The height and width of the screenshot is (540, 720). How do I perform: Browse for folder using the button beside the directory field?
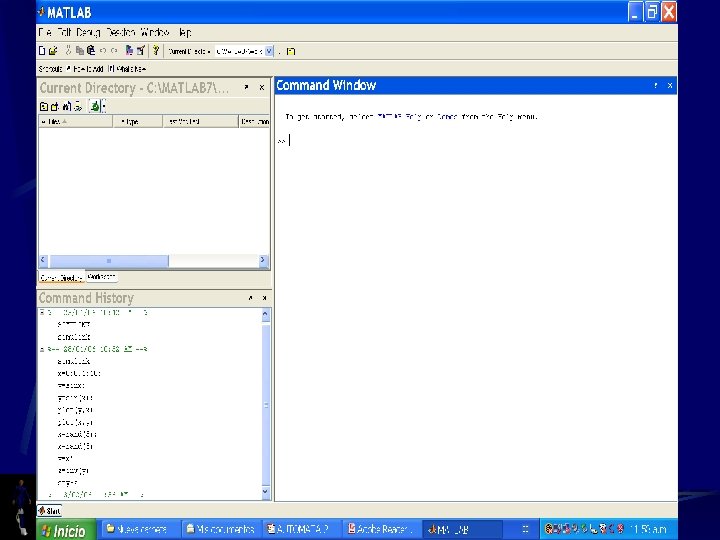click(x=280, y=50)
